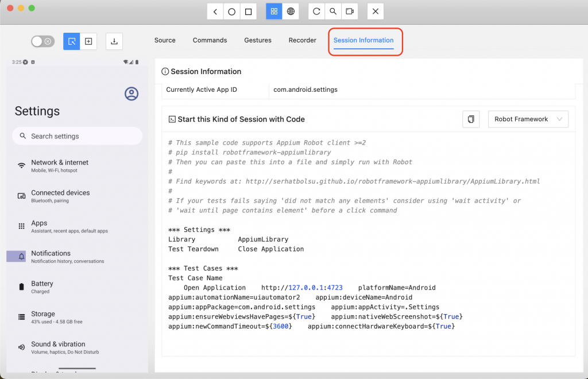Click the Sound speaker icon

pos(22,347)
